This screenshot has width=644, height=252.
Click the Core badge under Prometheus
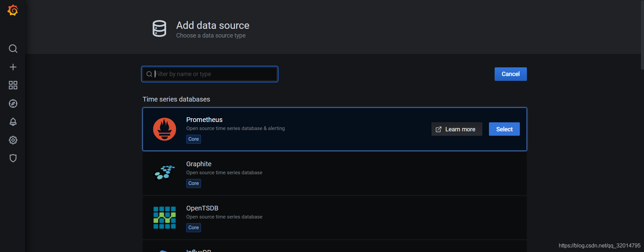(193, 139)
